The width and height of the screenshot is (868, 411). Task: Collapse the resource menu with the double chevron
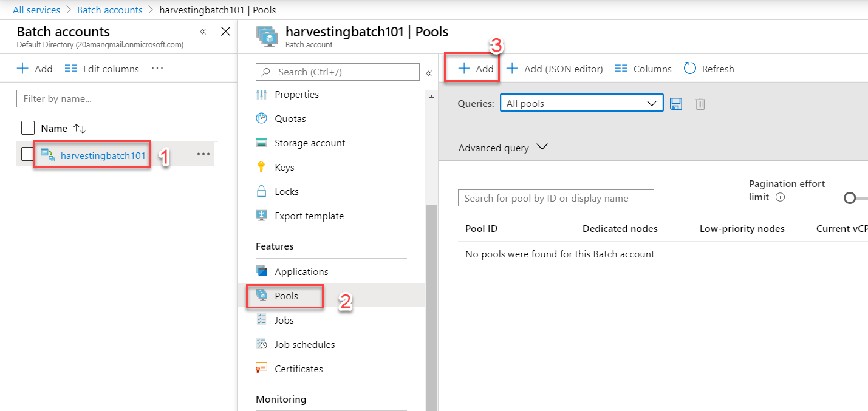point(429,73)
